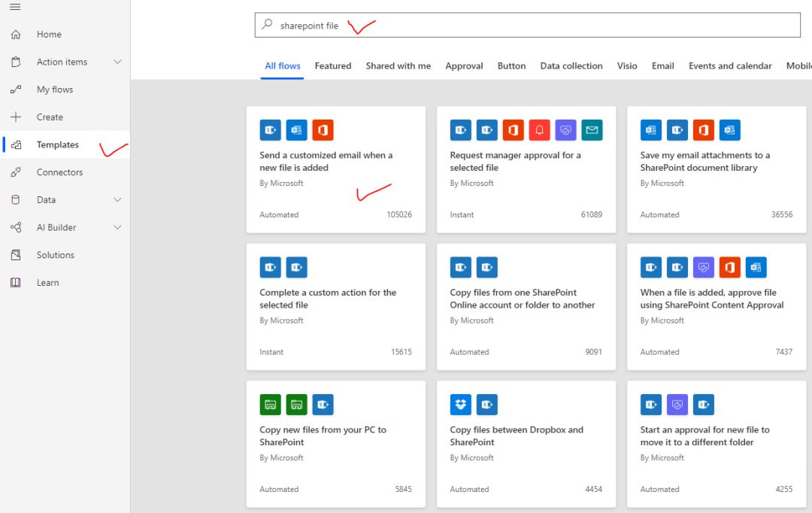Expand the Action items chevron

[x=117, y=62]
